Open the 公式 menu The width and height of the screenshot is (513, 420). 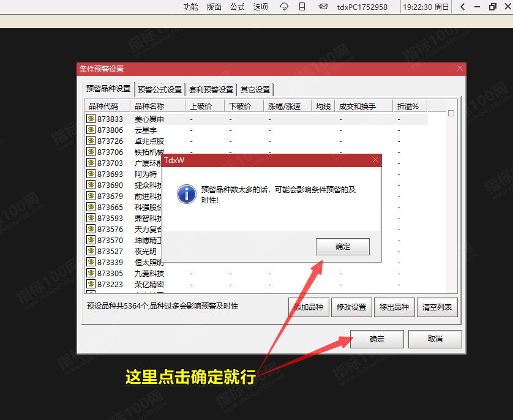tap(237, 7)
